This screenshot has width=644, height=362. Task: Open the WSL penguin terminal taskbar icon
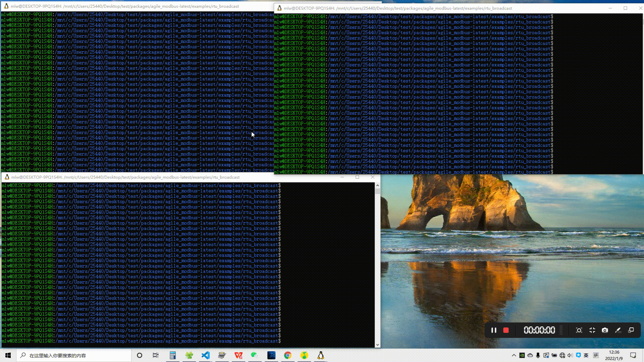(x=320, y=355)
